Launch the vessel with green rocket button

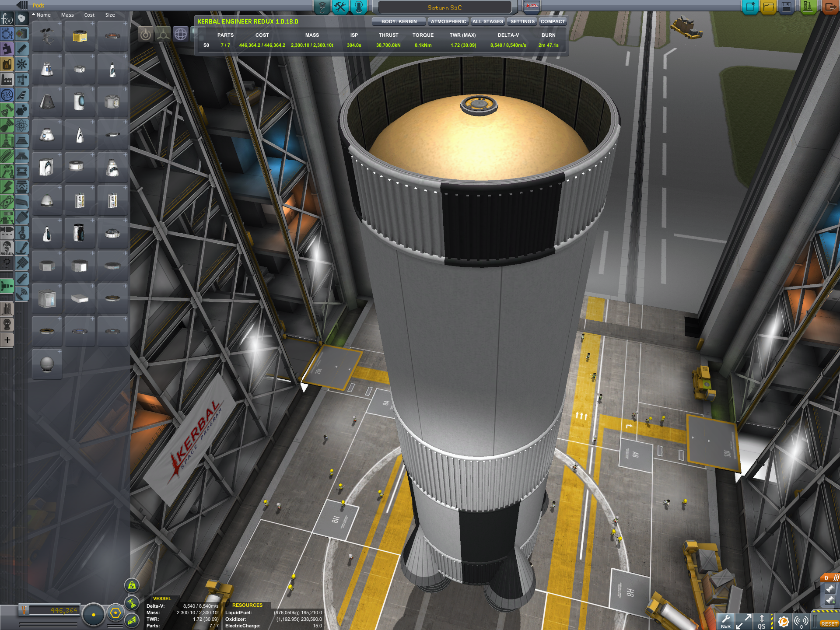tap(808, 7)
